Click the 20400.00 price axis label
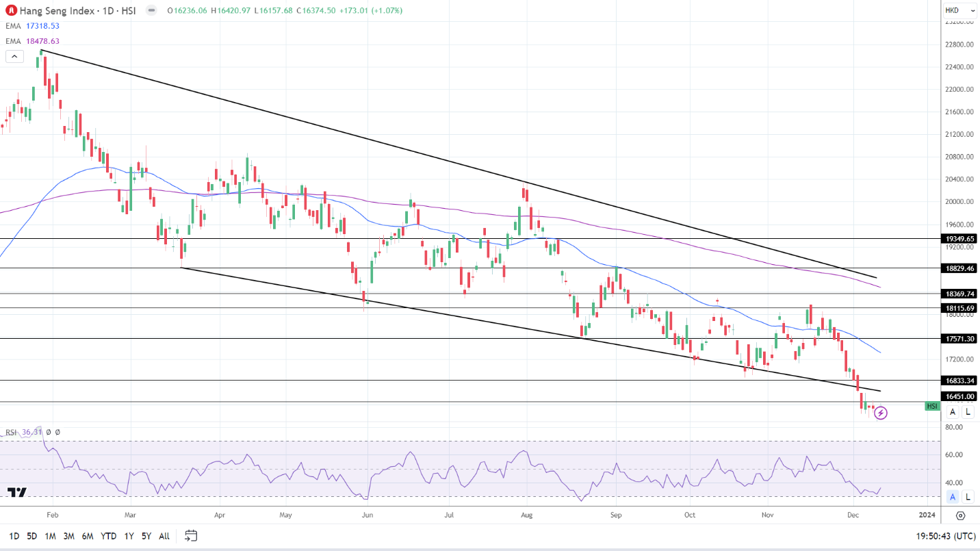 pos(960,179)
